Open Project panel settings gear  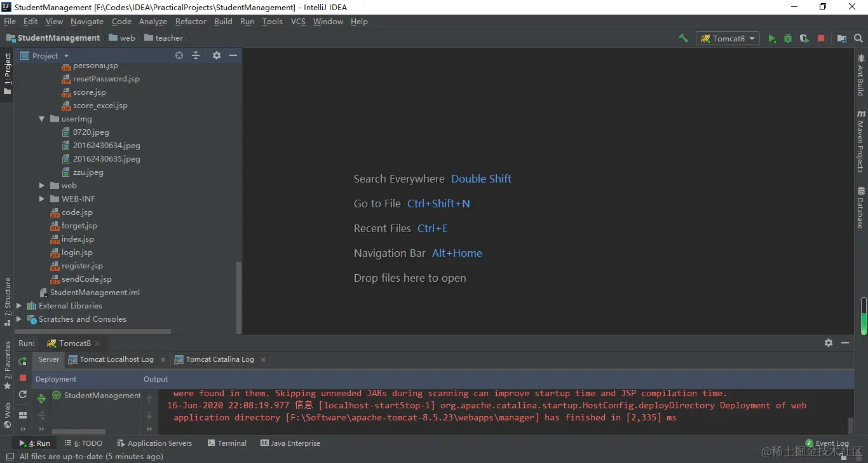tap(217, 55)
